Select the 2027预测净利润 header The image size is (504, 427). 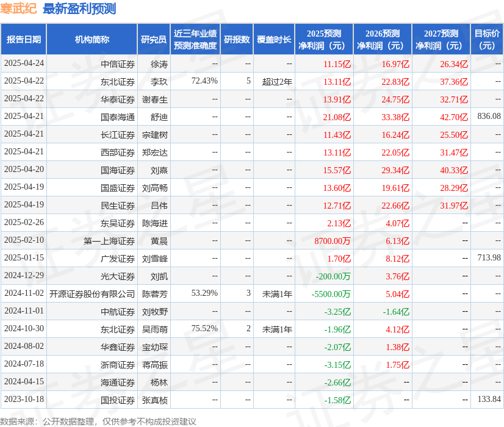(441, 39)
